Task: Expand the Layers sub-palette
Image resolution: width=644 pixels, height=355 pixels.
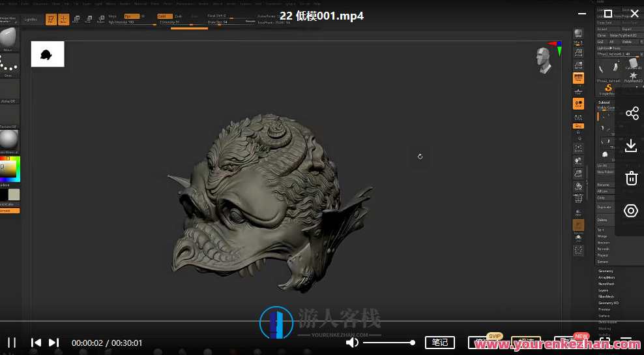Action: coord(604,290)
